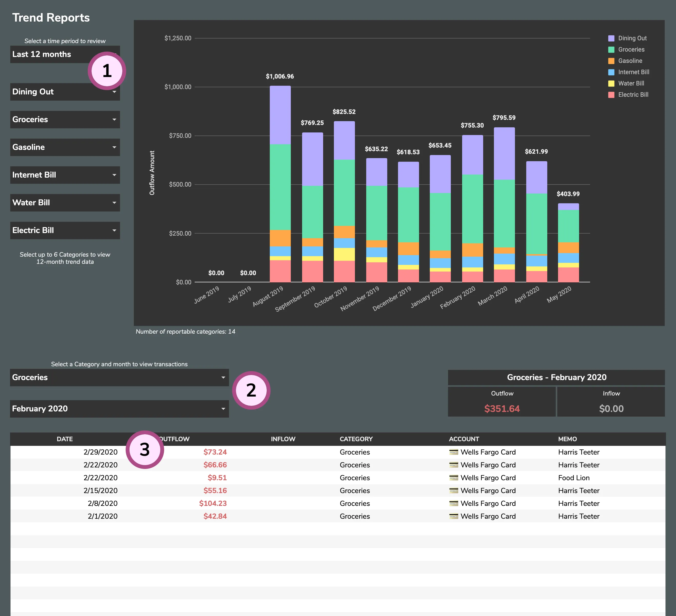Click the green Groceries legend swatch
Screen dimensions: 676x616
(x=611, y=49)
